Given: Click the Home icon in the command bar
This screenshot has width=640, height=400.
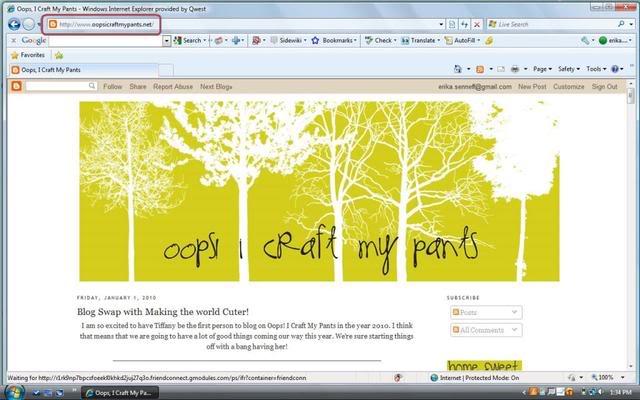Looking at the screenshot, I should click(x=458, y=69).
